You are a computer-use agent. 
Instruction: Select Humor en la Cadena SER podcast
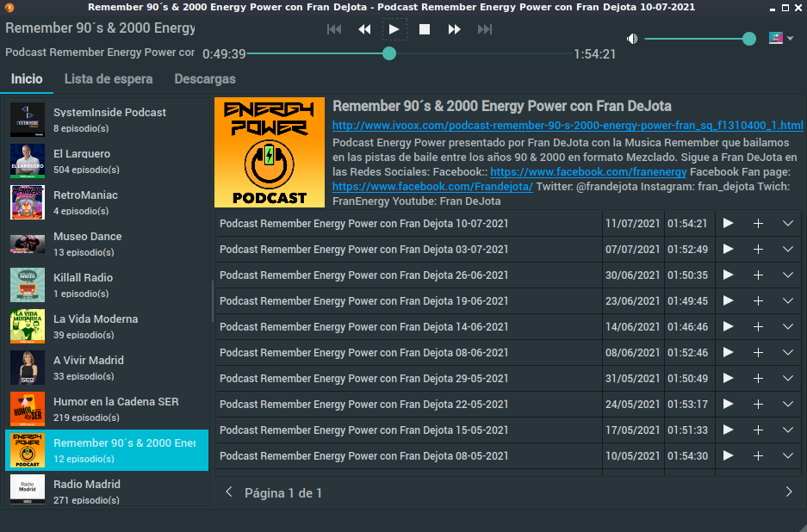tap(107, 409)
